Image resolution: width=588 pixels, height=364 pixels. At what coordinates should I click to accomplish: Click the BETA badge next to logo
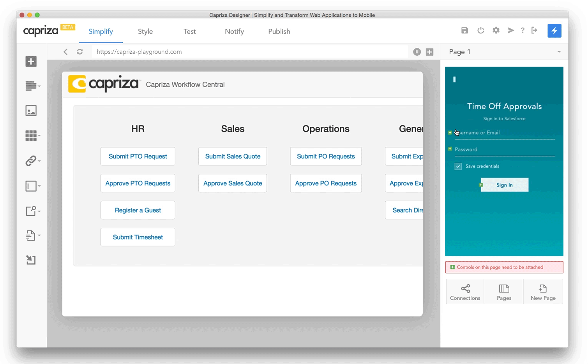click(x=68, y=27)
